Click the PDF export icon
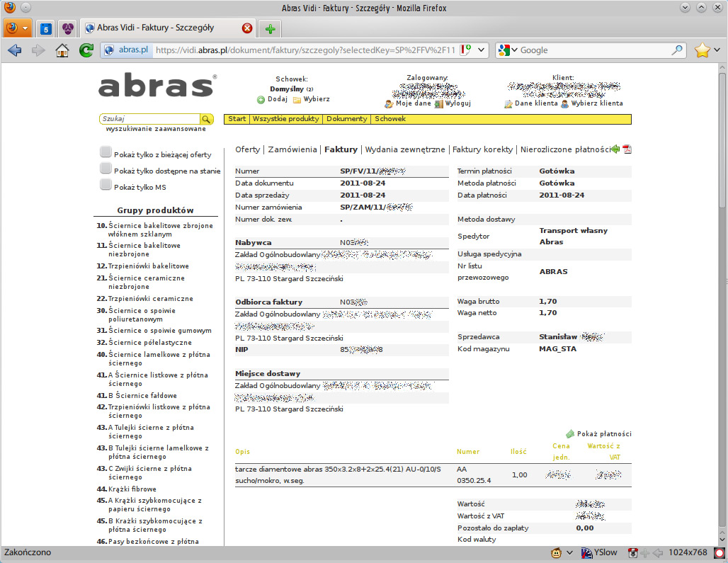This screenshot has width=728, height=563. 627,149
